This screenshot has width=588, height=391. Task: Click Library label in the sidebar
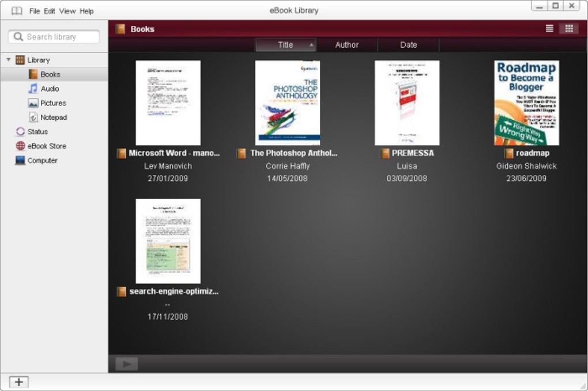38,60
